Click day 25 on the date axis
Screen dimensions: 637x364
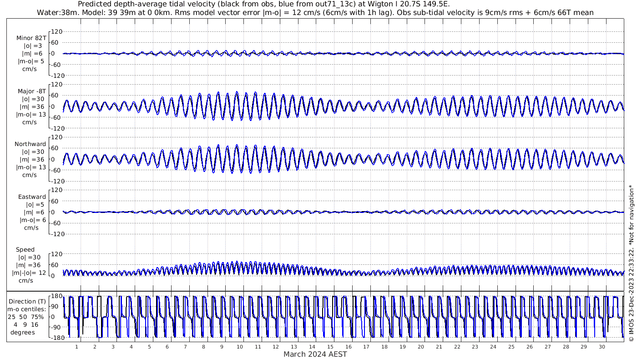coord(511,347)
